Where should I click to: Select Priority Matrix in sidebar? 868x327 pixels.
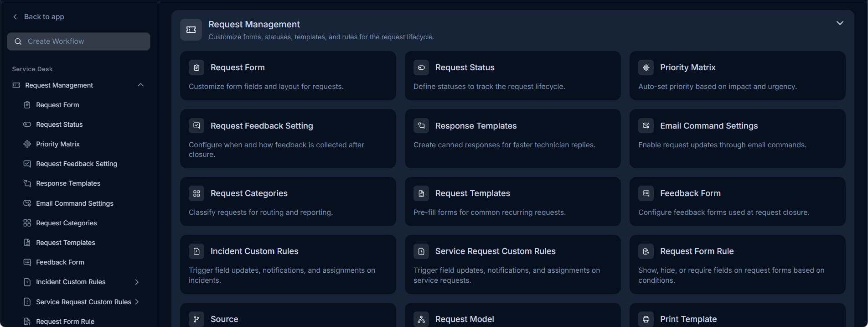(x=58, y=144)
